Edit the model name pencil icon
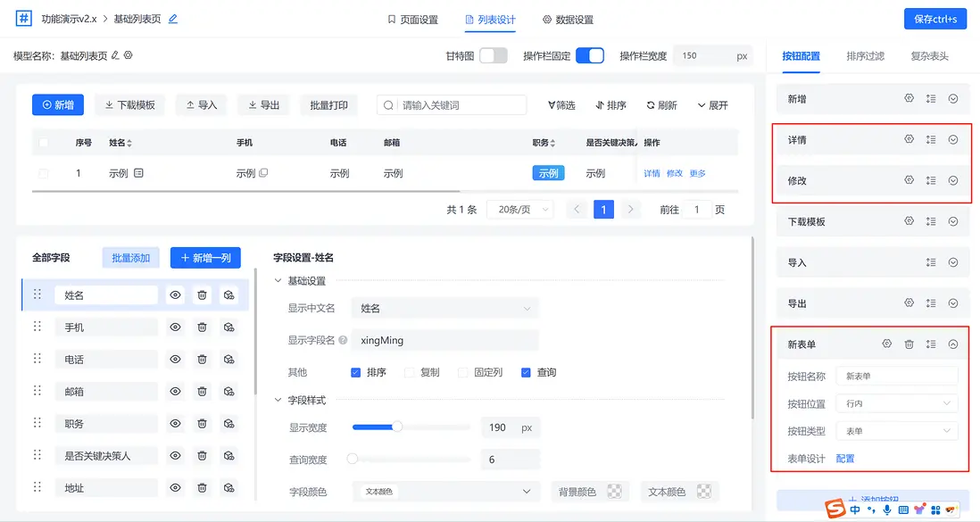 [x=116, y=55]
